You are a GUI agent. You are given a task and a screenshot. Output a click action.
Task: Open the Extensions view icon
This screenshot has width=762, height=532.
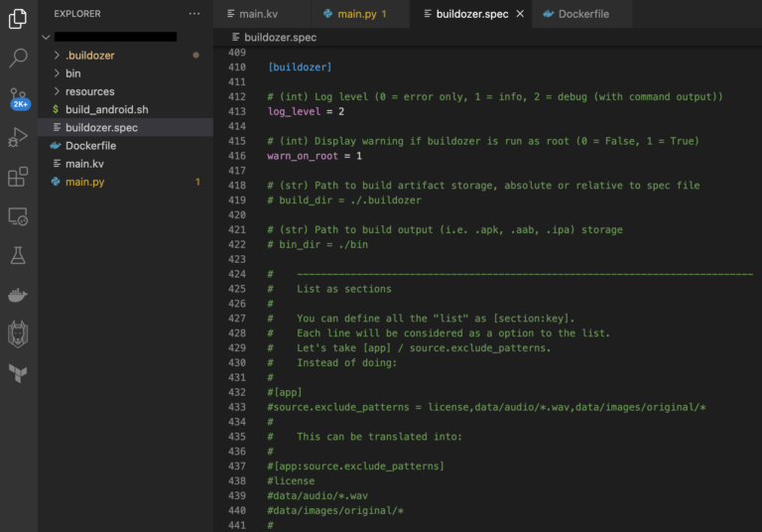18,177
